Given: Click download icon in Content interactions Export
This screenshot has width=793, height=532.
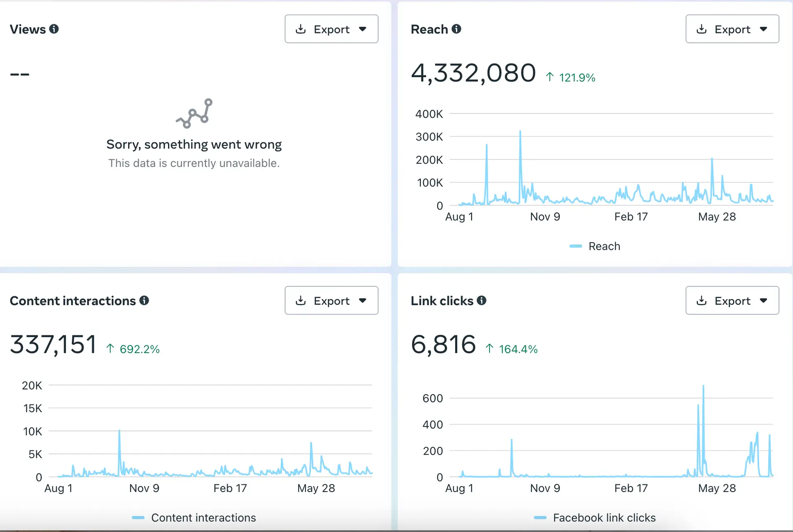Looking at the screenshot, I should pyautogui.click(x=301, y=300).
